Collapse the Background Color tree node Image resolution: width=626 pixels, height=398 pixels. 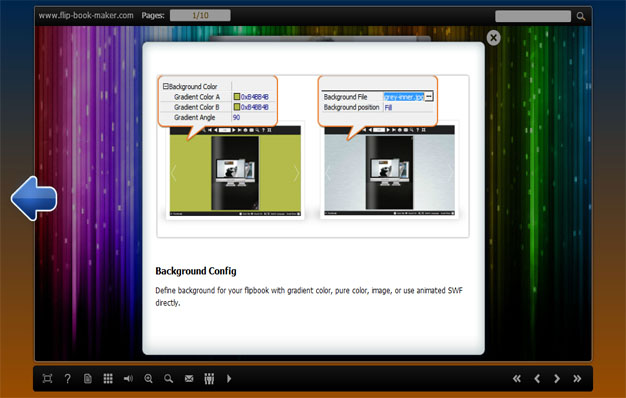coord(165,86)
